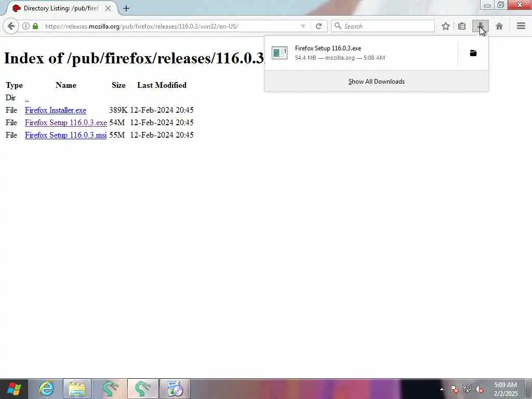Click the 55M size value
Image resolution: width=532 pixels, height=399 pixels.
coord(117,135)
